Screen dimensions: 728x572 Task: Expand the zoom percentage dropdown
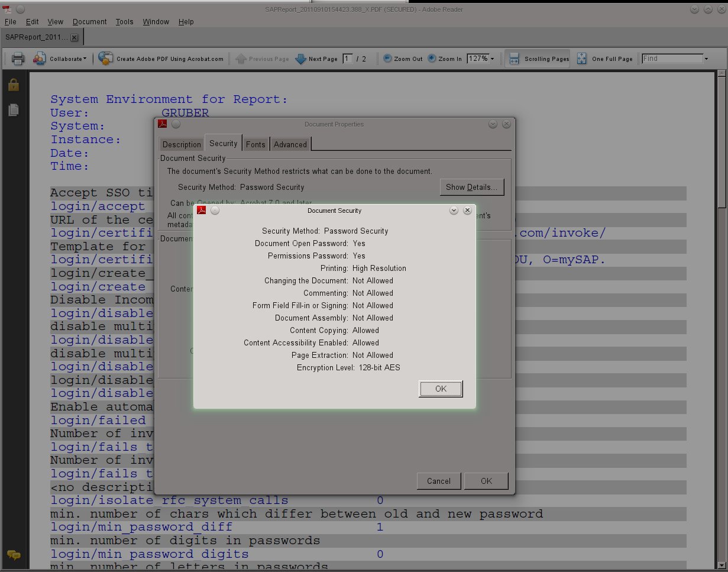tap(492, 59)
